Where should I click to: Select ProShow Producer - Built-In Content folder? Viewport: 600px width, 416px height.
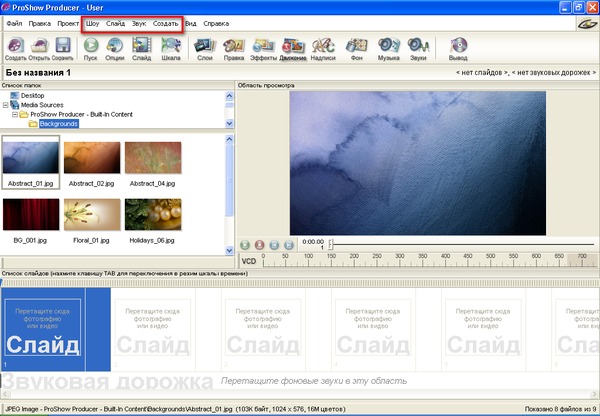[x=82, y=114]
